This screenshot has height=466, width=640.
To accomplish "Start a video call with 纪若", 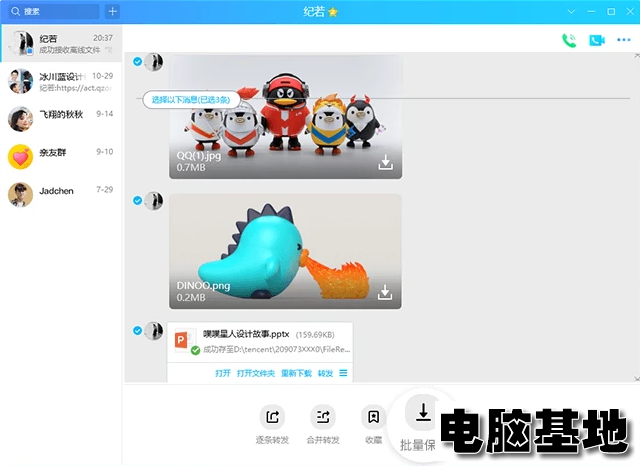I will [x=597, y=40].
